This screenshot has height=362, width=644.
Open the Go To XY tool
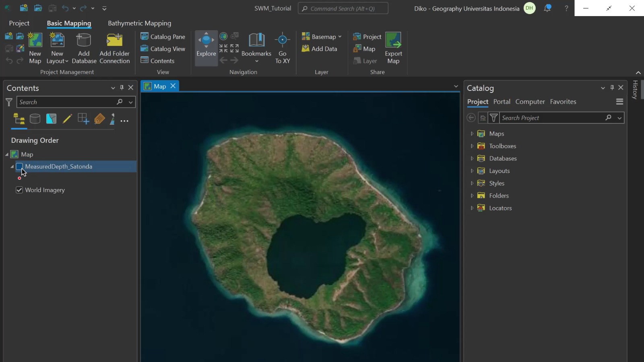click(283, 48)
